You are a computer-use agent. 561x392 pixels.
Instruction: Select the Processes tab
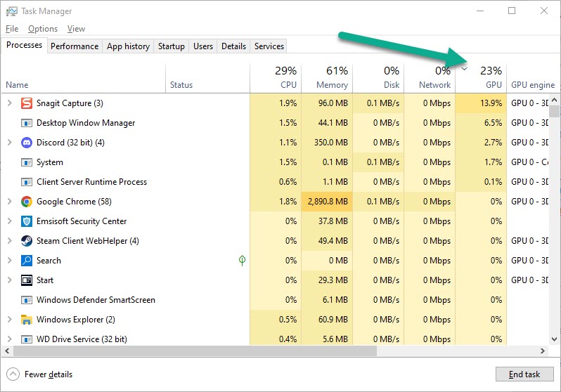click(x=24, y=45)
